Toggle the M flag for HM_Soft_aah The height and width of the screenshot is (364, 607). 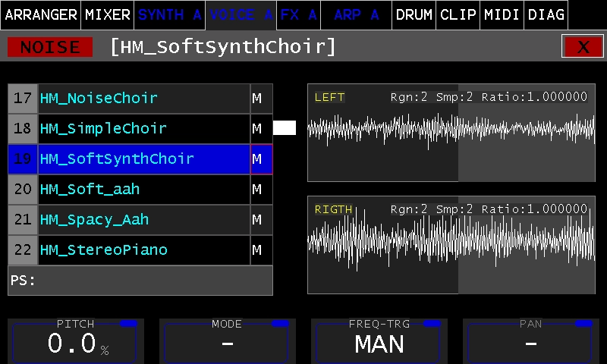(x=261, y=189)
